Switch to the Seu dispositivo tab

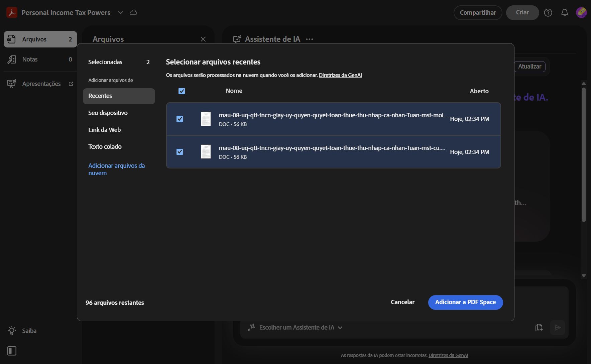tap(108, 113)
